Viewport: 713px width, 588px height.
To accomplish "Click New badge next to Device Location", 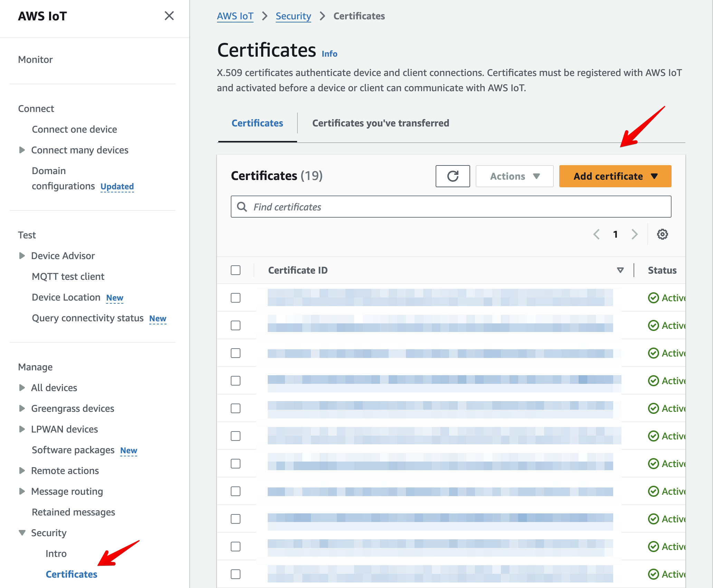I will [115, 298].
